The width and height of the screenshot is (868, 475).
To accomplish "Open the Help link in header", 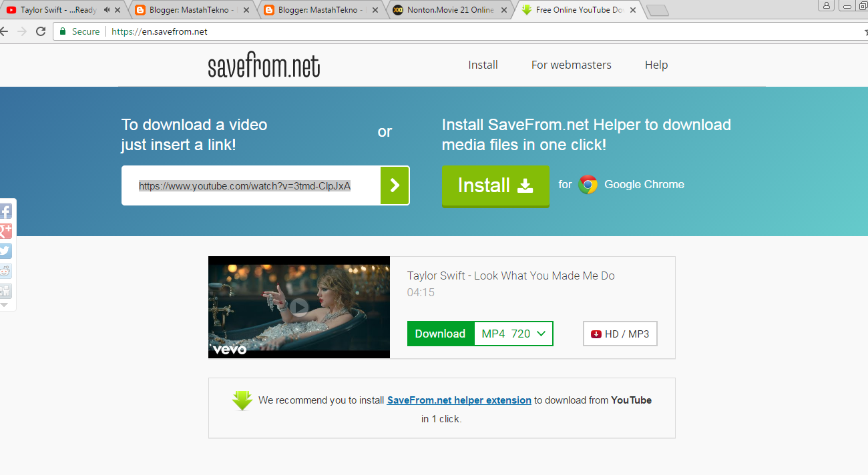I will [656, 65].
